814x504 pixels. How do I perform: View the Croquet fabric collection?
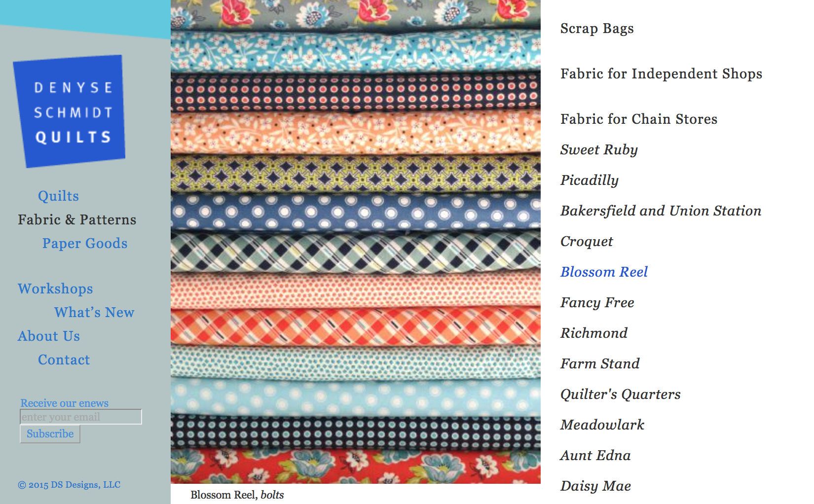pyautogui.click(x=587, y=242)
